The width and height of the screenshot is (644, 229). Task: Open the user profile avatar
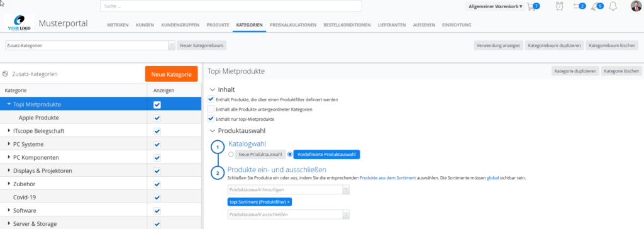pos(636,6)
